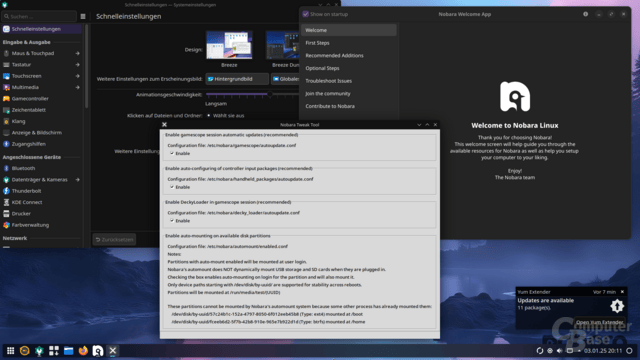Screen dimensions: 640x360
Task: Click the update arrow badge in notification
Action: coord(617,306)
